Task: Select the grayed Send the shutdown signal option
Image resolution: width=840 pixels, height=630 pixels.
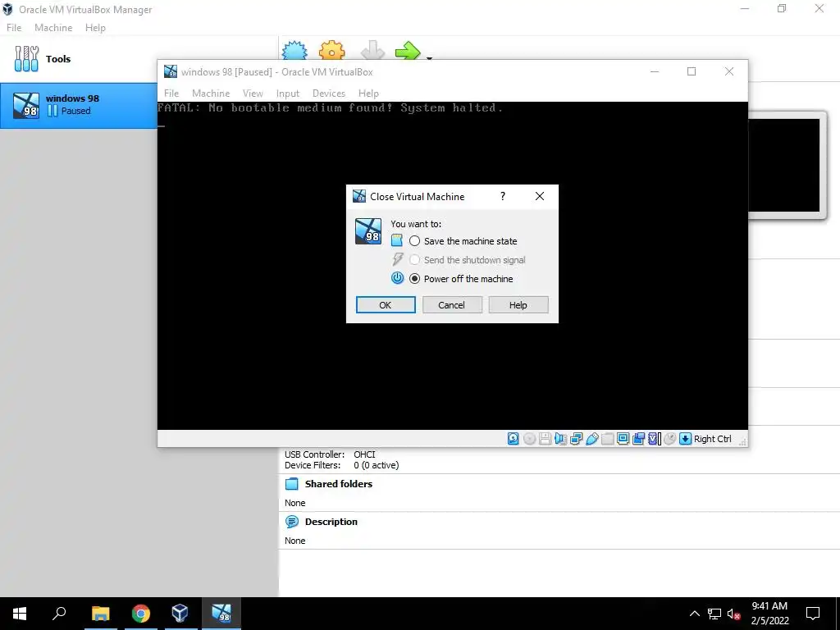Action: point(467,260)
